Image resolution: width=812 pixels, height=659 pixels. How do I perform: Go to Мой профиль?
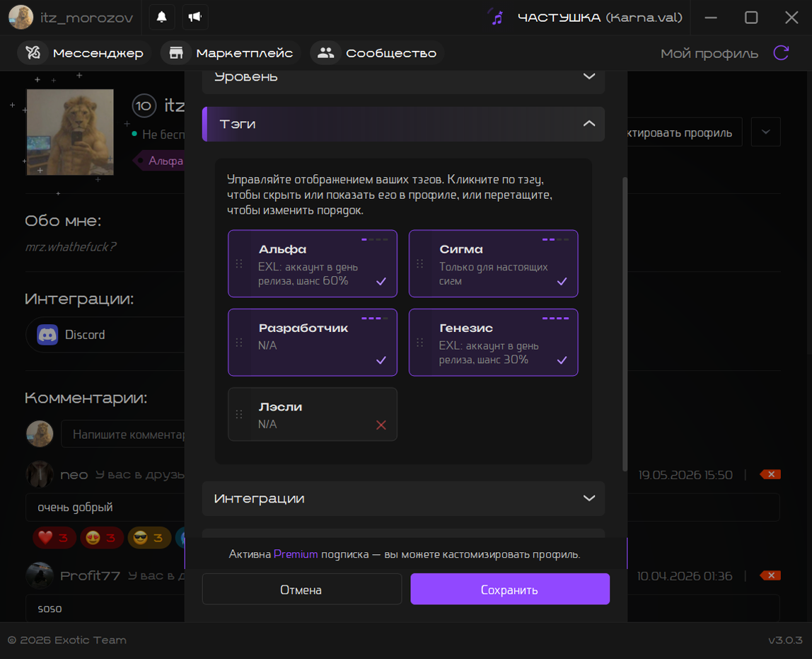click(x=709, y=53)
